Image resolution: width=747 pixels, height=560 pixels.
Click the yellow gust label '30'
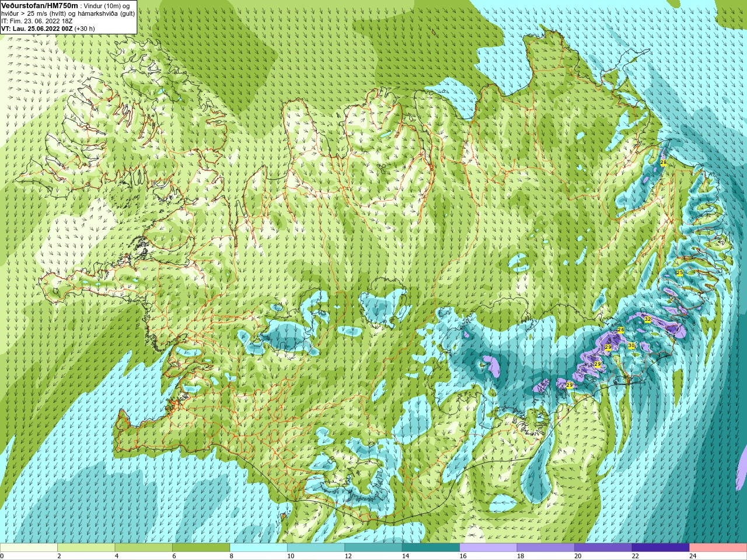(x=631, y=345)
